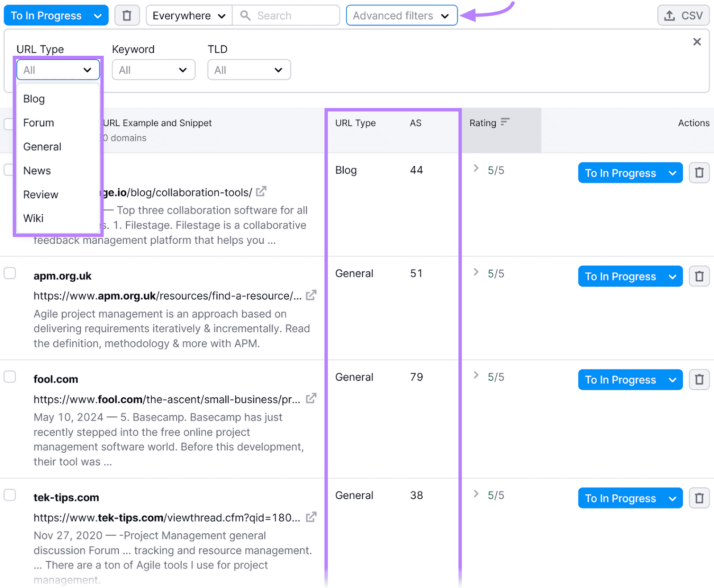Select Wiki in URL Type list
This screenshot has height=588, width=714.
[58, 218]
